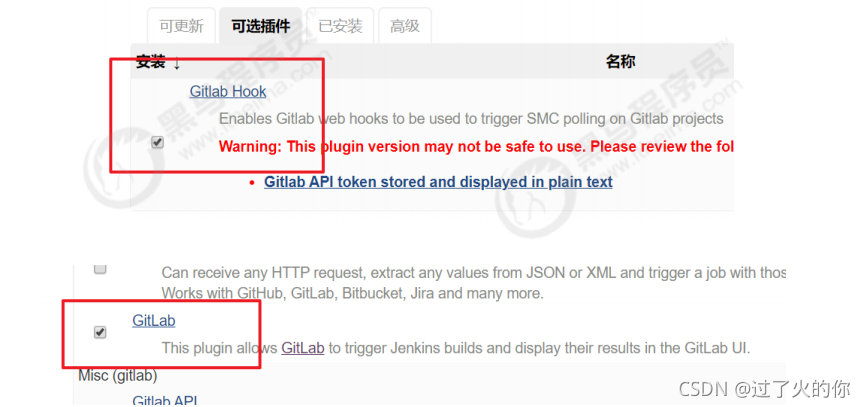Image resolution: width=865 pixels, height=407 pixels.
Task: Uncheck the Gitlab Hook plugin checkbox
Action: pyautogui.click(x=158, y=142)
